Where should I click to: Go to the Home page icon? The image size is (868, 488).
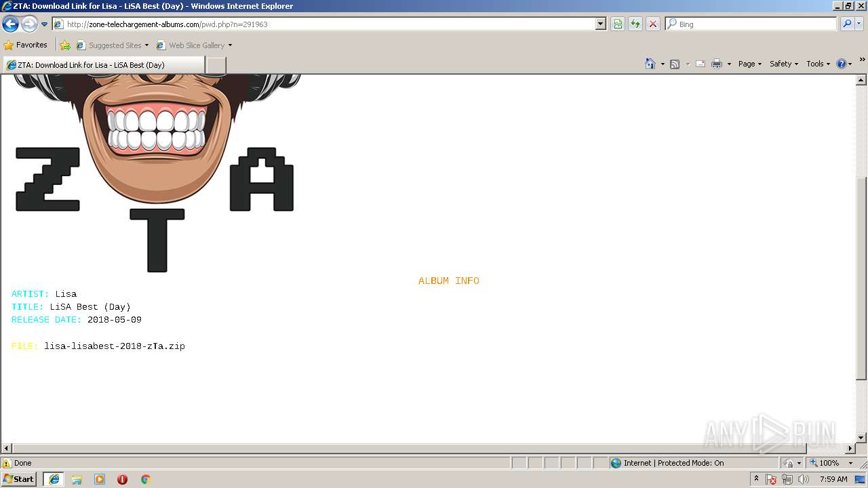point(650,64)
